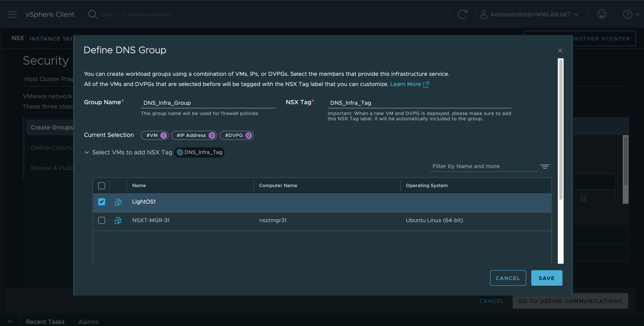644x326 pixels.
Task: Open the Administrator@VMWLAB.NET user menu
Action: coord(530,14)
